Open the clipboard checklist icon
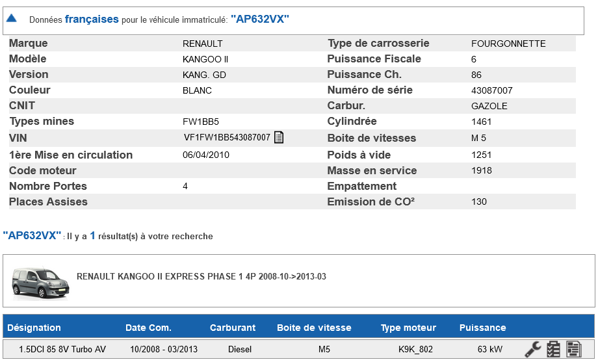598x364 pixels. click(x=553, y=349)
